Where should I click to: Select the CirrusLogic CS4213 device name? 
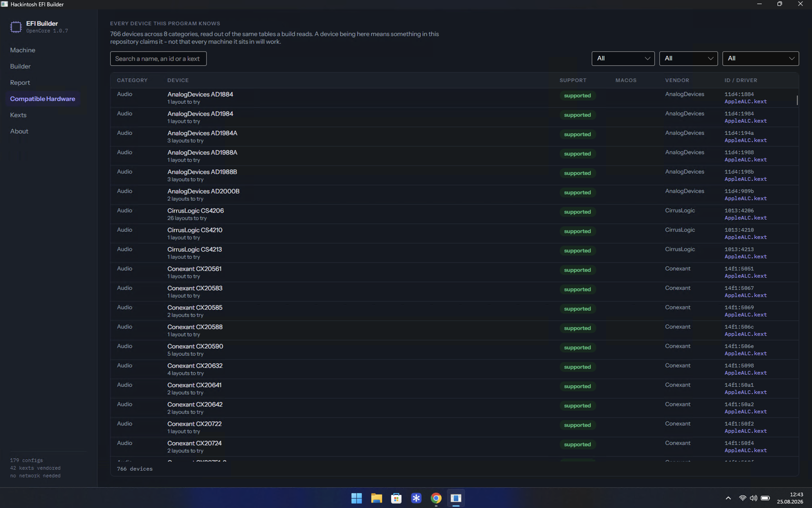tap(194, 249)
